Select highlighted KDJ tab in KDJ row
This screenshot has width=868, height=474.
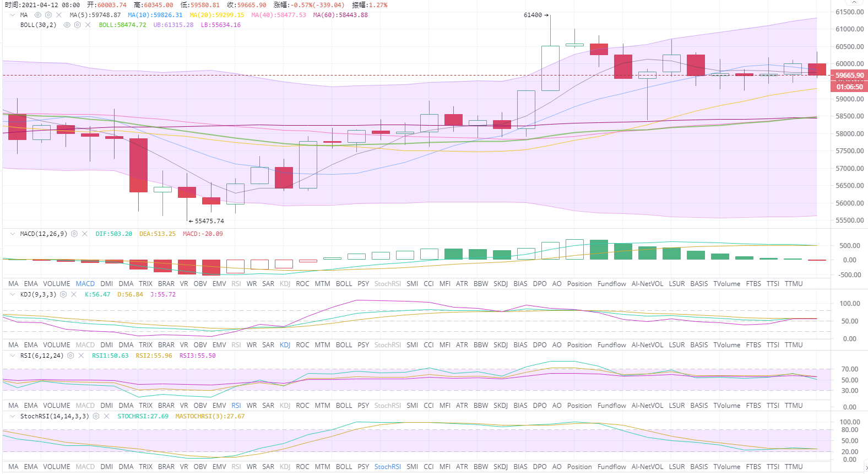pyautogui.click(x=285, y=345)
